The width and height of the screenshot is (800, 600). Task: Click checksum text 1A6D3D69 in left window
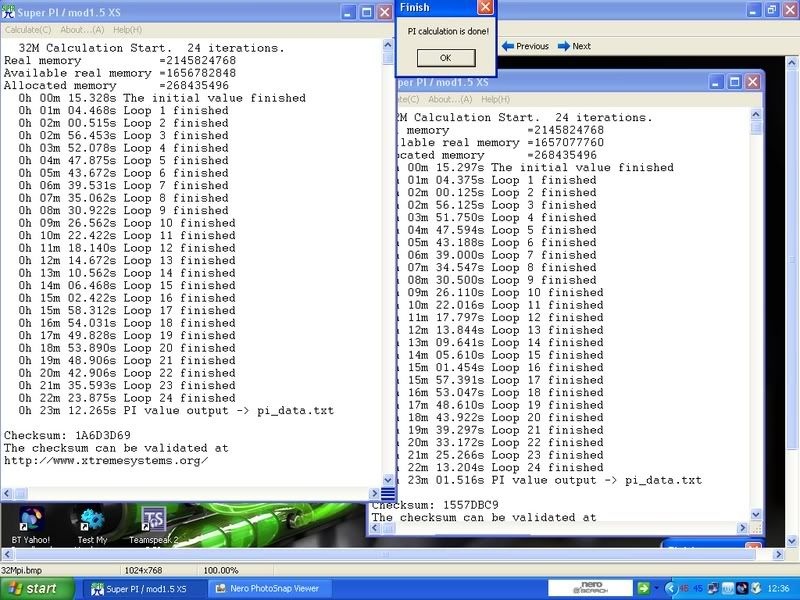tap(103, 436)
